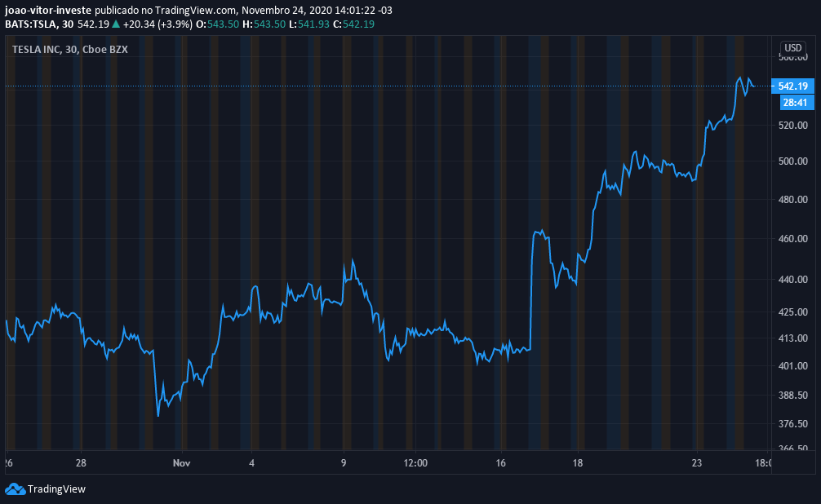Click the close value C:542.19
This screenshot has height=504, width=821.
pos(353,24)
